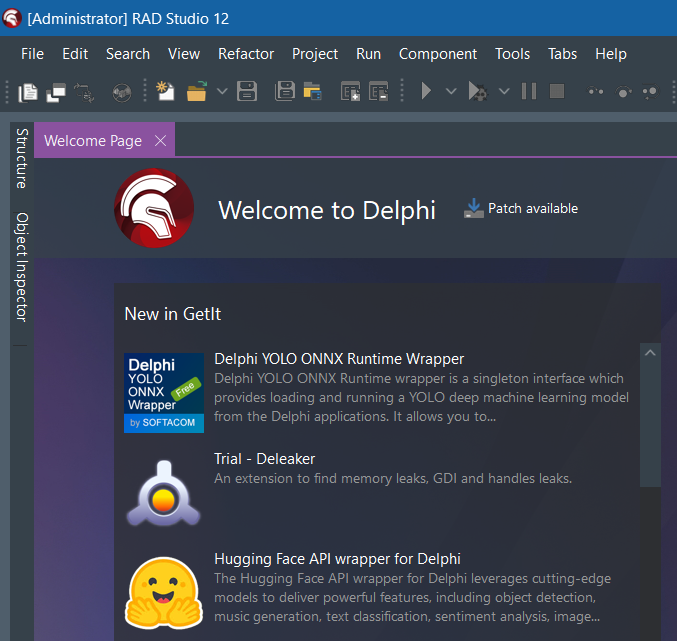This screenshot has width=677, height=641.
Task: Click the Open folder icon in toolbar
Action: (196, 91)
